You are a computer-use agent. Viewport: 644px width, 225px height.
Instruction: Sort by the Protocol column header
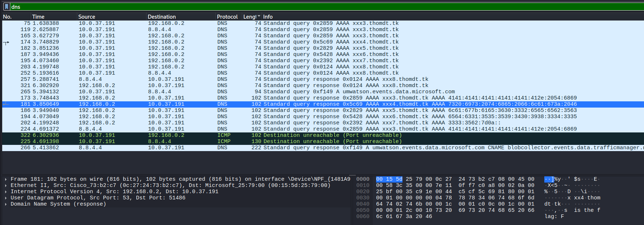point(229,16)
